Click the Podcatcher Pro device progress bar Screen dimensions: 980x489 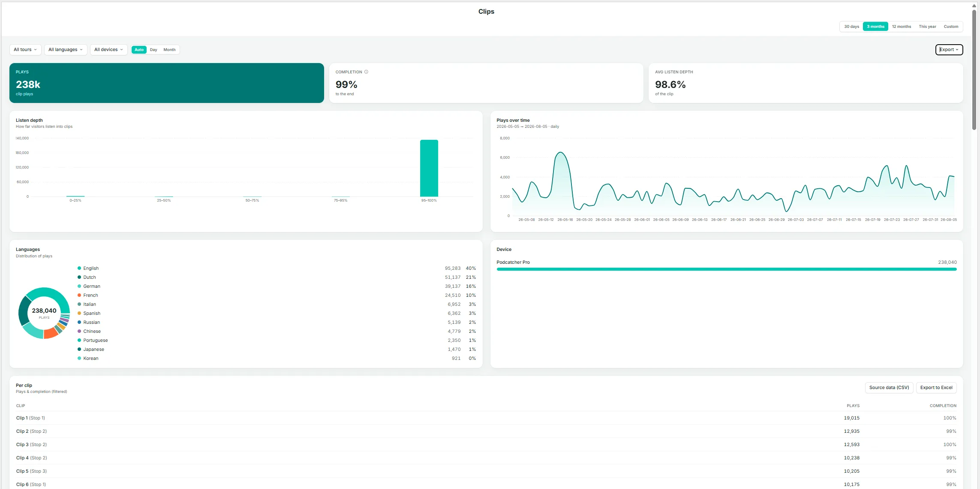click(x=727, y=269)
